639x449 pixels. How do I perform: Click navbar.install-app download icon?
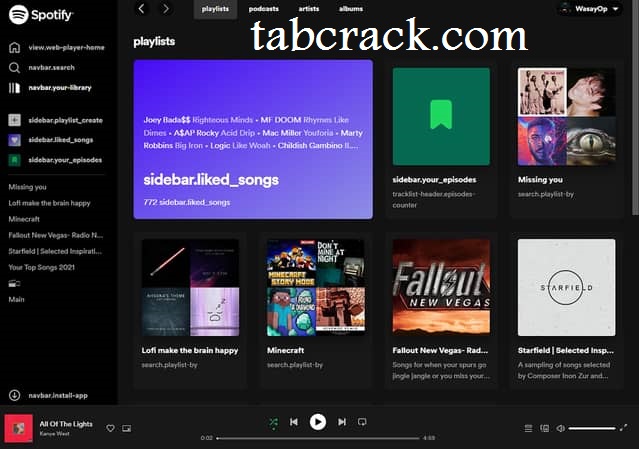pos(15,395)
